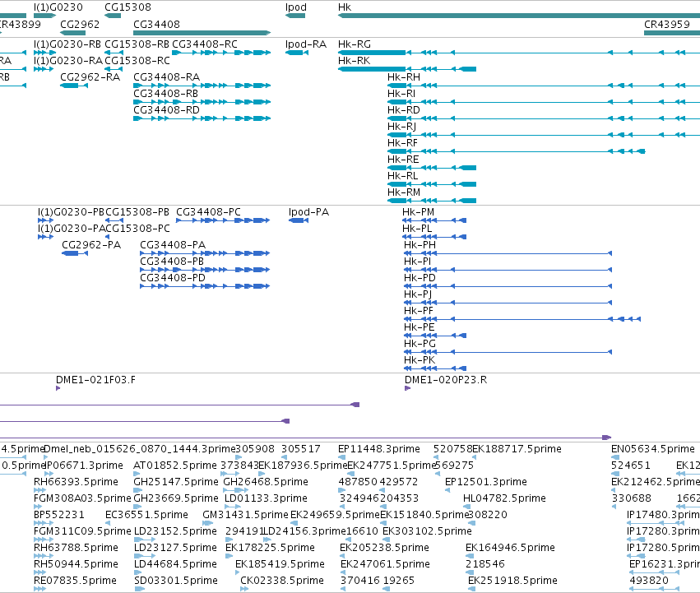Select CG34408-PC protein label
Screen dimensions: 700x593
pyautogui.click(x=208, y=212)
